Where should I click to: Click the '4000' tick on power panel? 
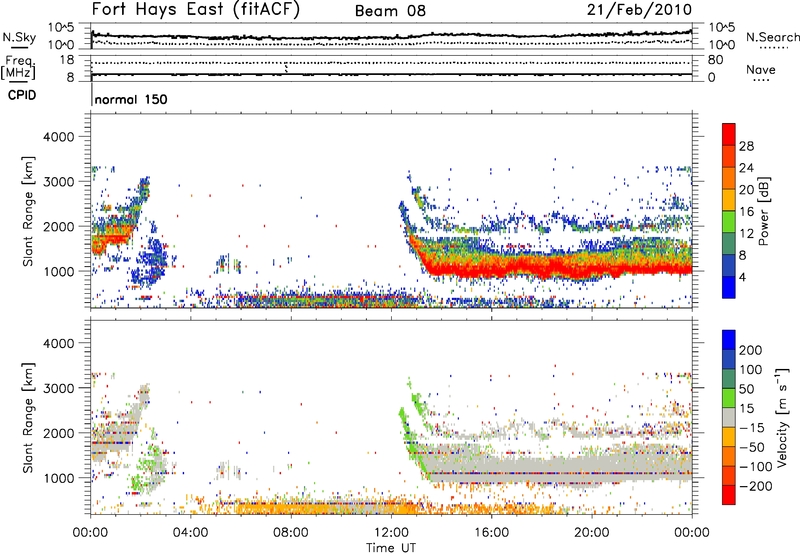click(59, 137)
